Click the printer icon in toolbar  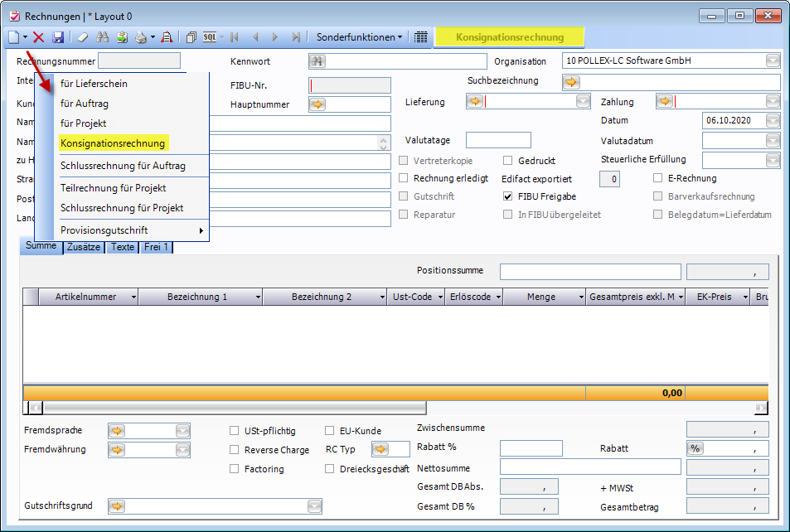pos(141,37)
